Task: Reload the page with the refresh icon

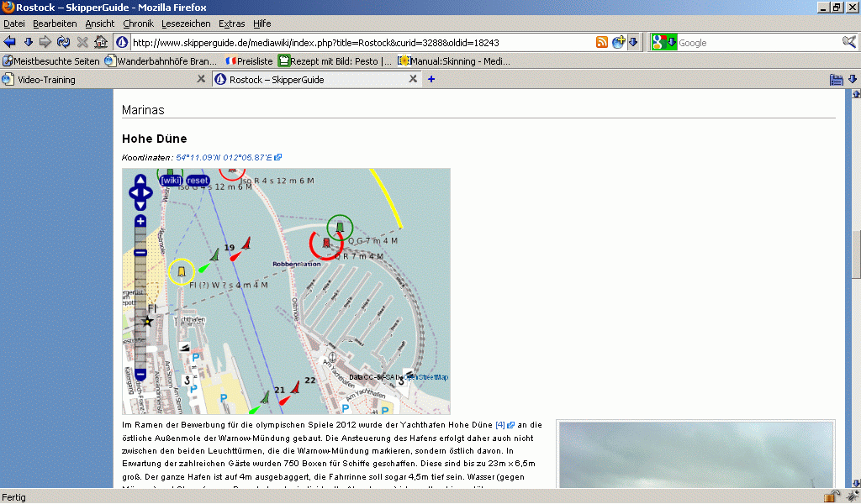Action: point(64,42)
